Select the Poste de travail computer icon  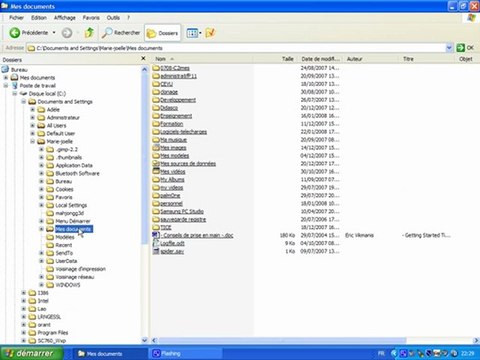[15, 86]
